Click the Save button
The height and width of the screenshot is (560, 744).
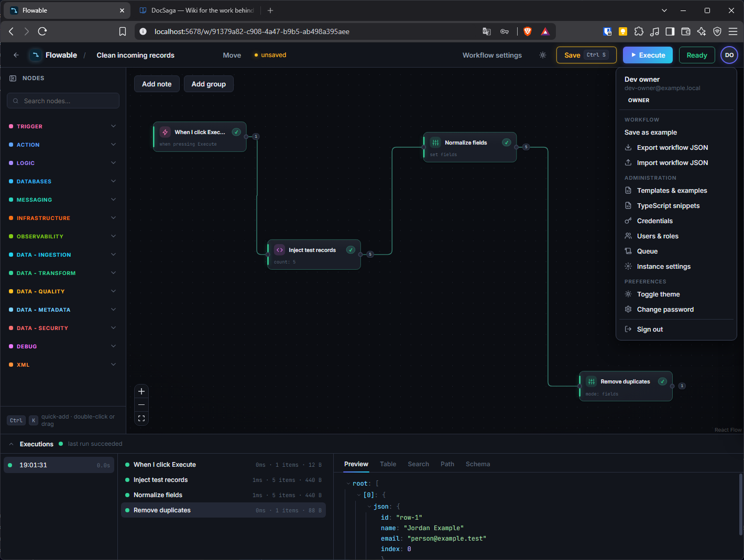click(587, 55)
